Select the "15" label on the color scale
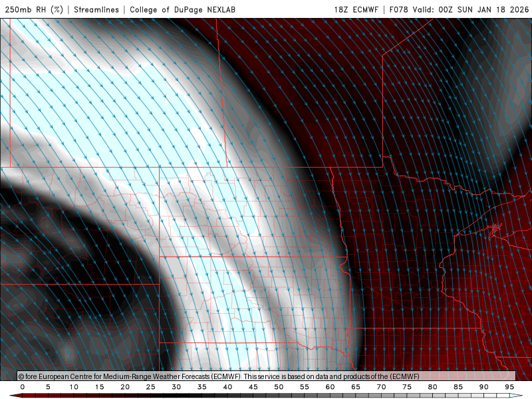 99,387
